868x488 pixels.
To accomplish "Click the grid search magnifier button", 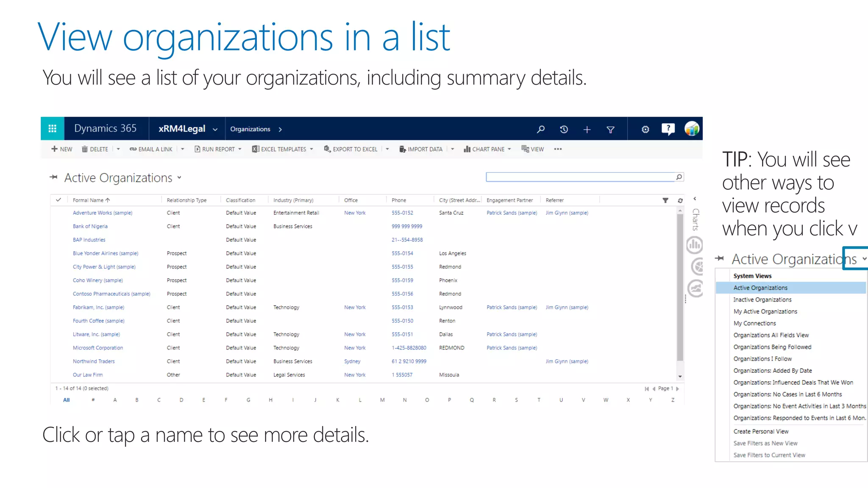I will click(679, 177).
